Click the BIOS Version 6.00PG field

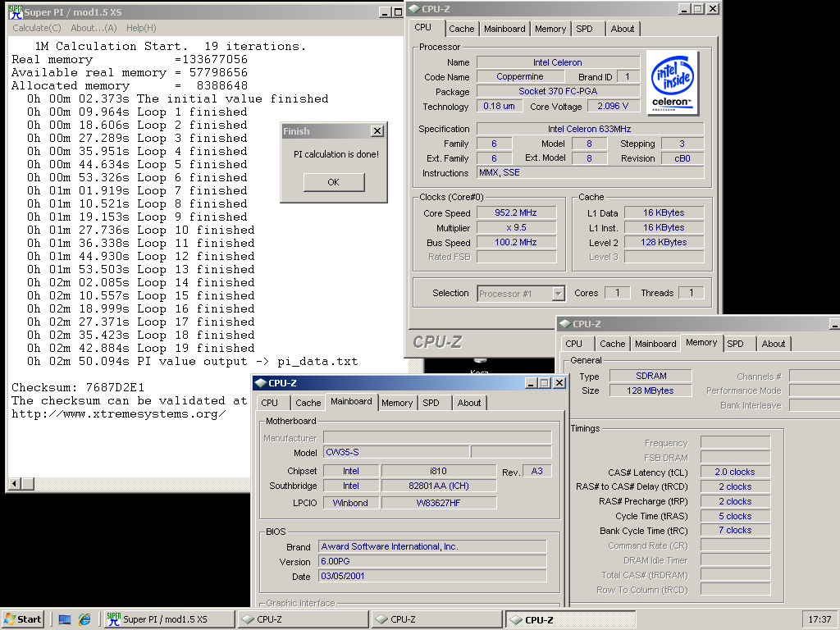pyautogui.click(x=432, y=561)
